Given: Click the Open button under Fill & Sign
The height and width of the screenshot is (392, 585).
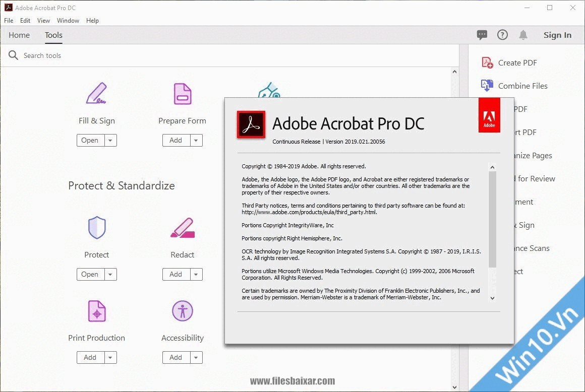Looking at the screenshot, I should [x=90, y=141].
